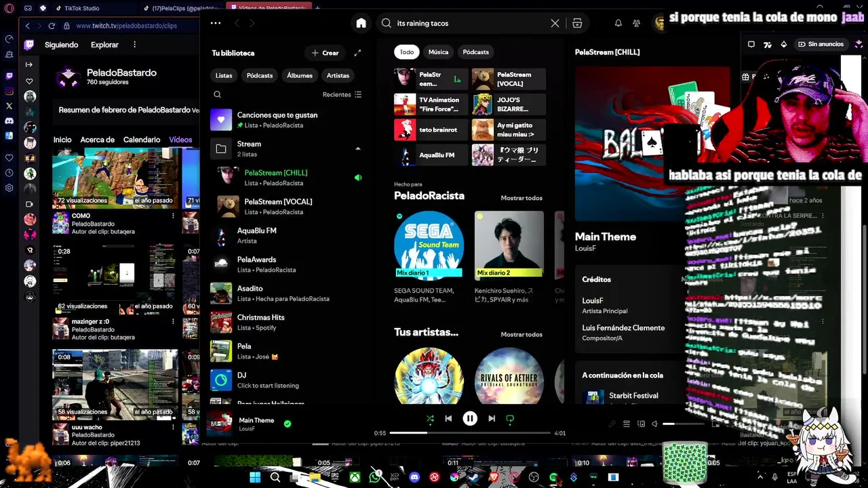The height and width of the screenshot is (488, 868).
Task: Open the Browse icon in Spotify's search bar
Action: (577, 23)
